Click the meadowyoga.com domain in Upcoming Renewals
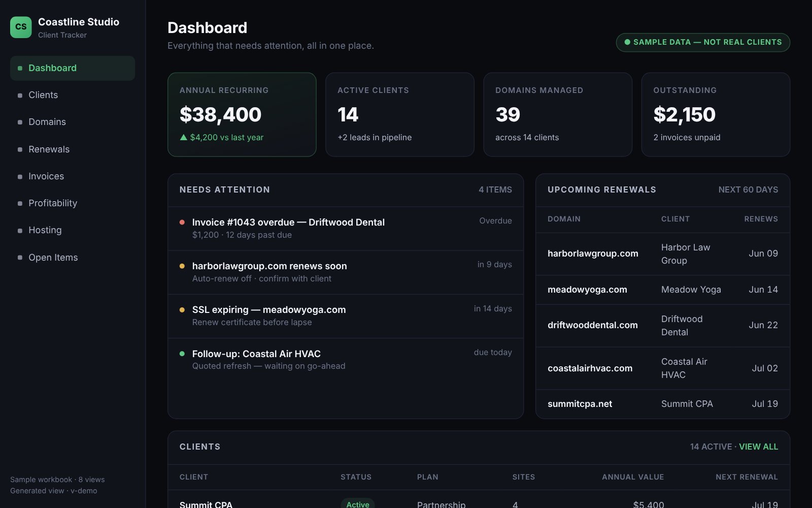This screenshot has width=812, height=508. 587,290
